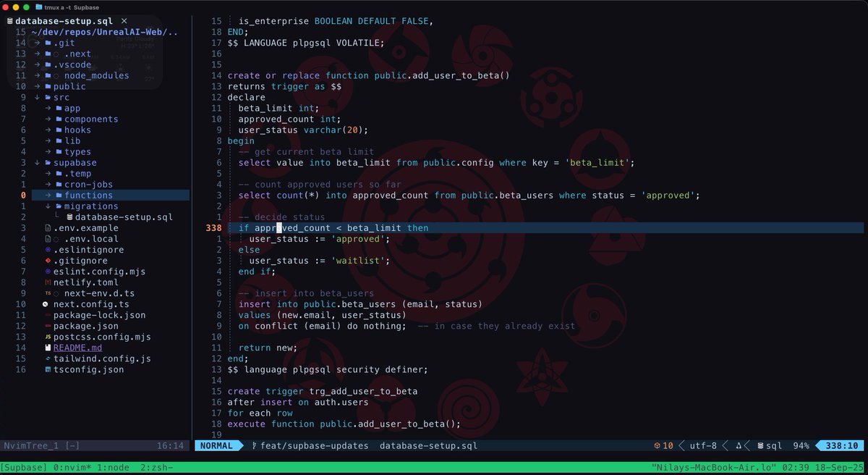Collapse the supabase folder arrow
This screenshot has height=475, width=868.
pos(37,162)
